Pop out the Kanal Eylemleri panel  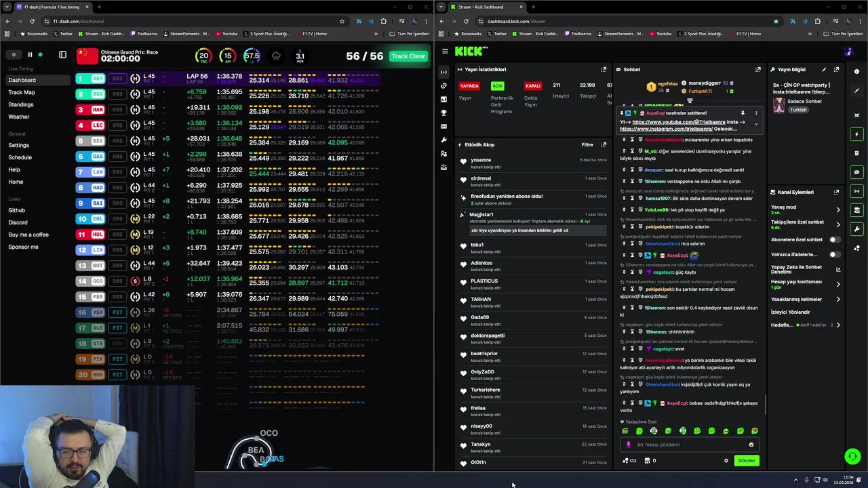(x=836, y=192)
